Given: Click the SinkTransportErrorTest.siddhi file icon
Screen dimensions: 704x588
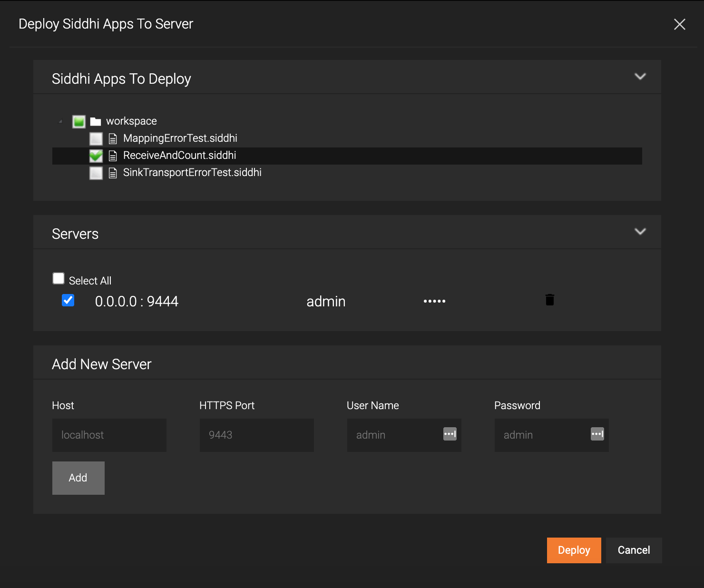Looking at the screenshot, I should pos(113,173).
